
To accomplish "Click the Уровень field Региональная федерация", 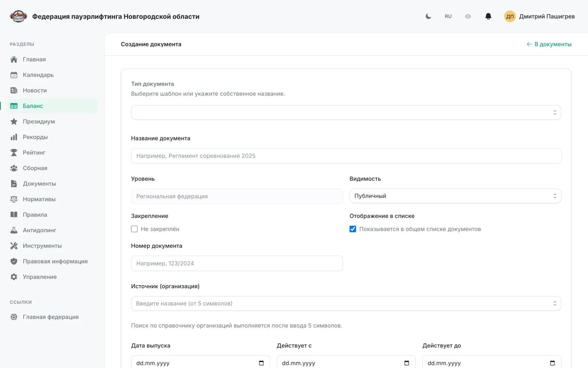I will click(237, 196).
